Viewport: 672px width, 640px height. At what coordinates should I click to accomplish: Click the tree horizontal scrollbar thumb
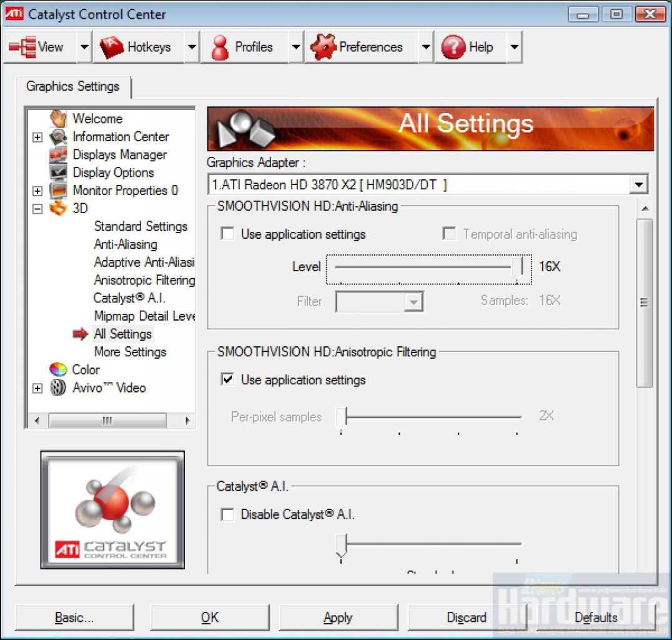click(x=107, y=421)
